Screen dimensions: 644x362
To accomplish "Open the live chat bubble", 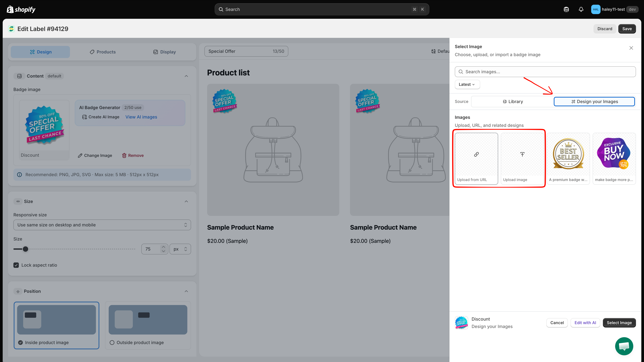I will [x=624, y=346].
